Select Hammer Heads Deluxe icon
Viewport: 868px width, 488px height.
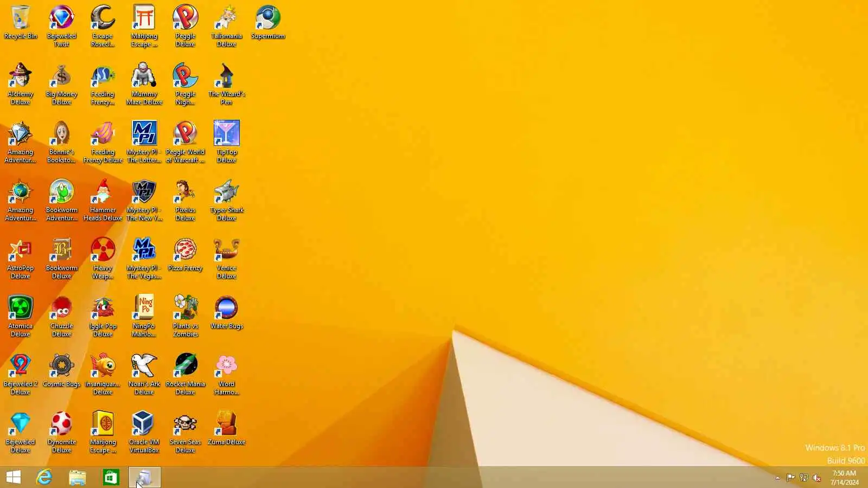coord(103,200)
